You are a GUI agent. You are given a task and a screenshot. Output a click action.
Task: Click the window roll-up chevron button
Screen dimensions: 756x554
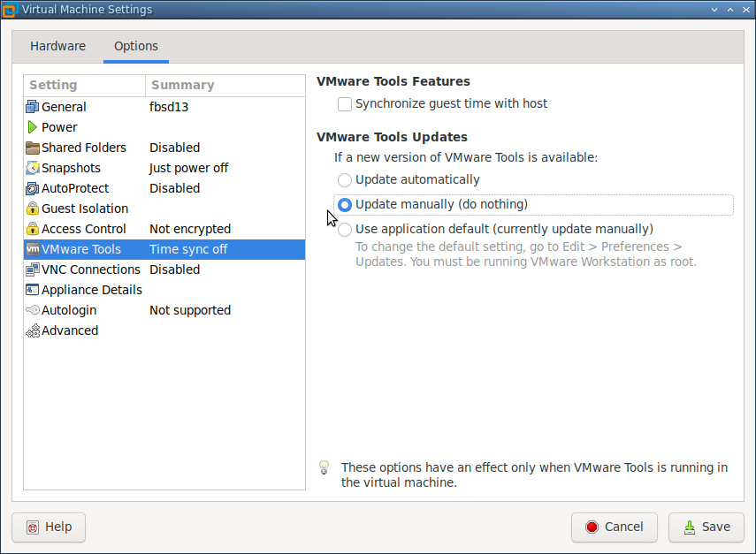(x=730, y=10)
